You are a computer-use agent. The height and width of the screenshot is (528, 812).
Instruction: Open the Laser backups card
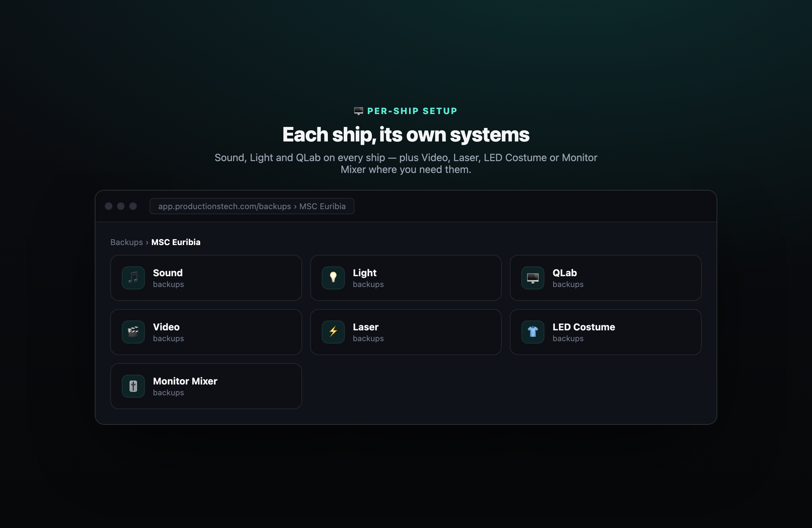[406, 332]
